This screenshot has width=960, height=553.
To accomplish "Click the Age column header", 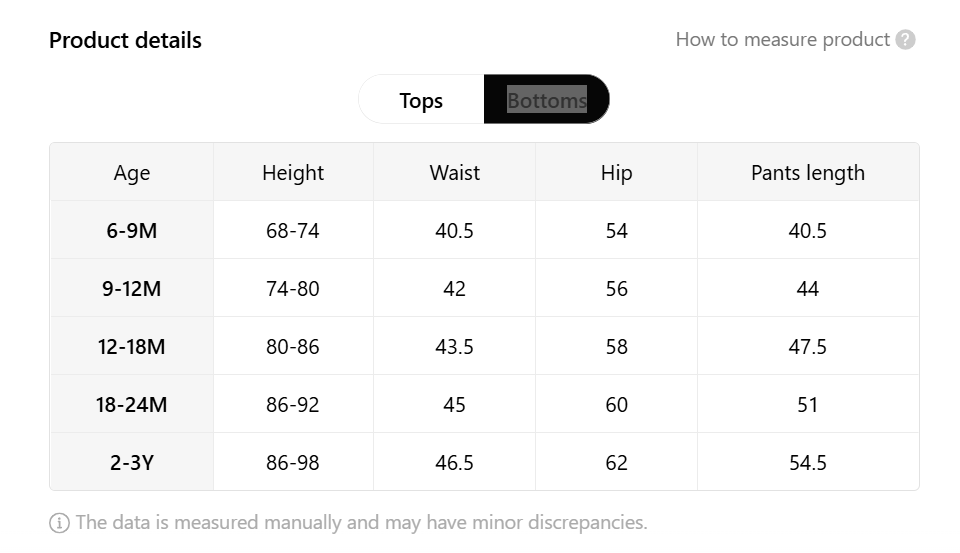I will click(x=132, y=173).
